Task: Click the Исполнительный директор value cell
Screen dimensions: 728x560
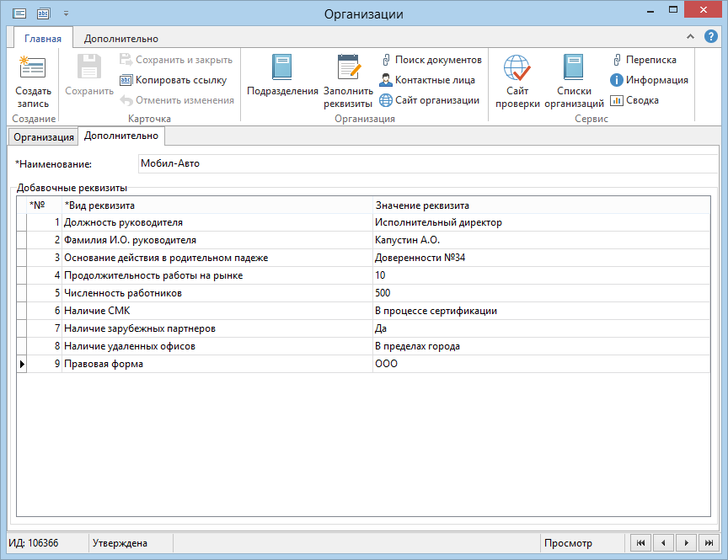Action: pyautogui.click(x=541, y=222)
